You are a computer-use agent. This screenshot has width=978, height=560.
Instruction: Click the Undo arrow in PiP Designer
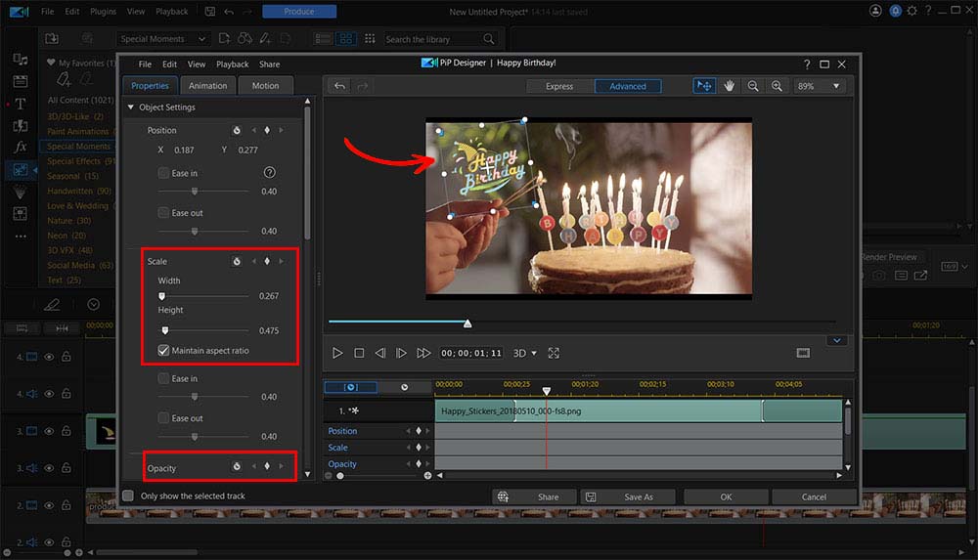[x=339, y=86]
